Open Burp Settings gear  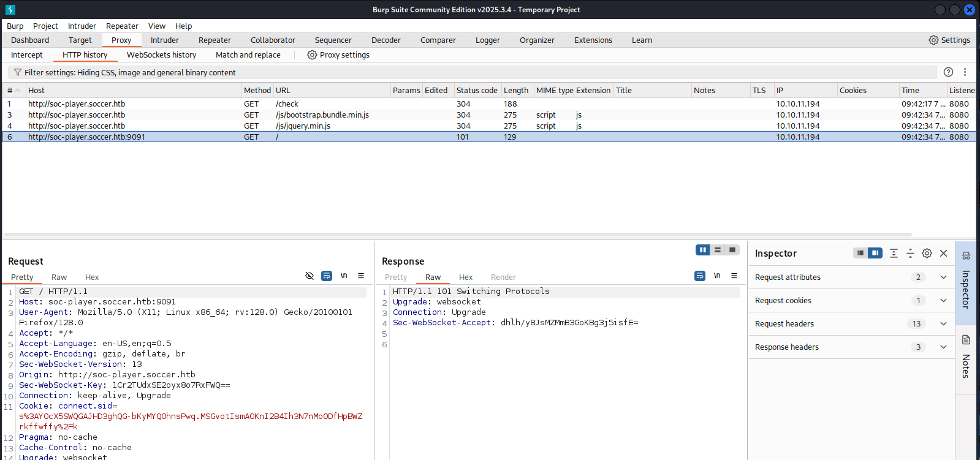pyautogui.click(x=933, y=40)
